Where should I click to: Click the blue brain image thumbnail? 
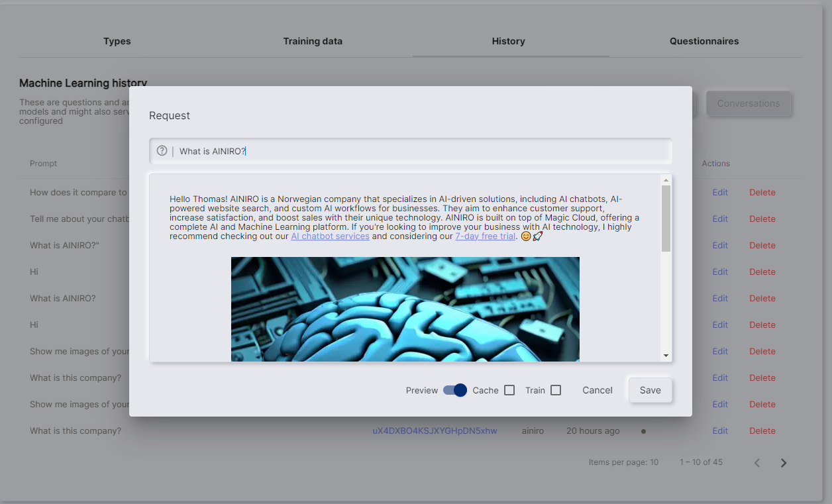(405, 309)
